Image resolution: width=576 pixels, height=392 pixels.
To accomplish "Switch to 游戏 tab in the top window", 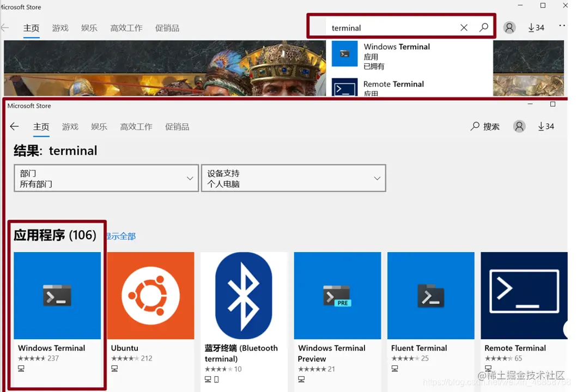I will click(x=60, y=28).
